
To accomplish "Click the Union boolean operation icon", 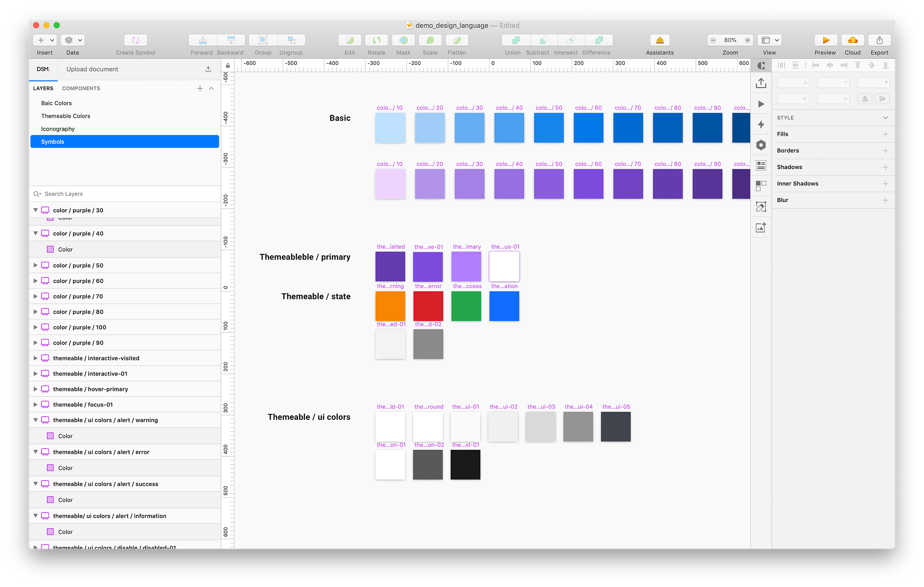I will tap(516, 41).
